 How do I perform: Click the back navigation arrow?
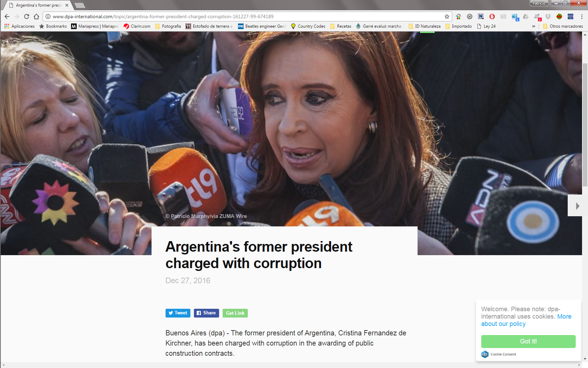[7, 16]
